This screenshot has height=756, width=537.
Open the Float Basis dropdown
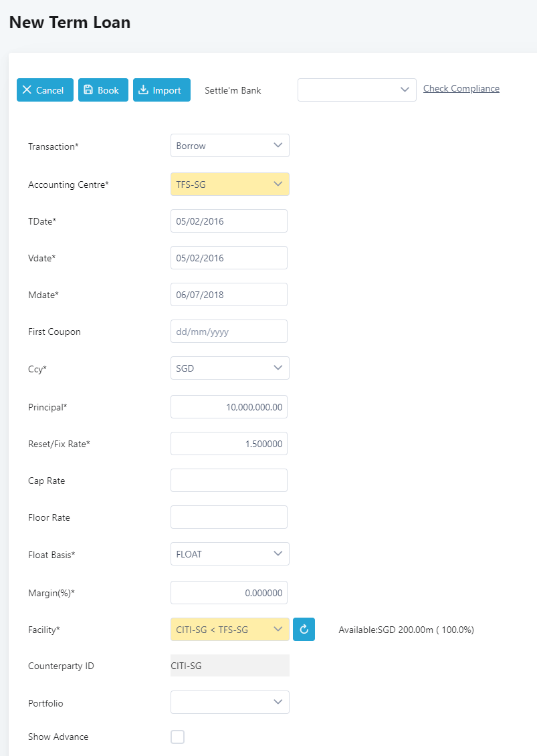(229, 553)
